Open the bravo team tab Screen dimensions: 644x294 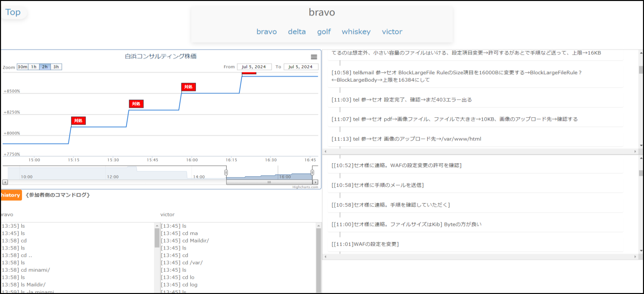(x=267, y=32)
